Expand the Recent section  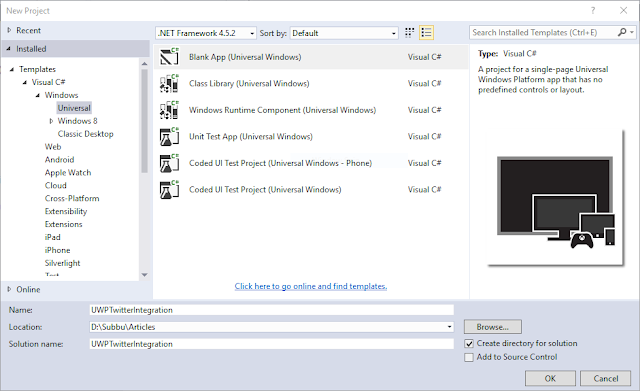[9, 30]
